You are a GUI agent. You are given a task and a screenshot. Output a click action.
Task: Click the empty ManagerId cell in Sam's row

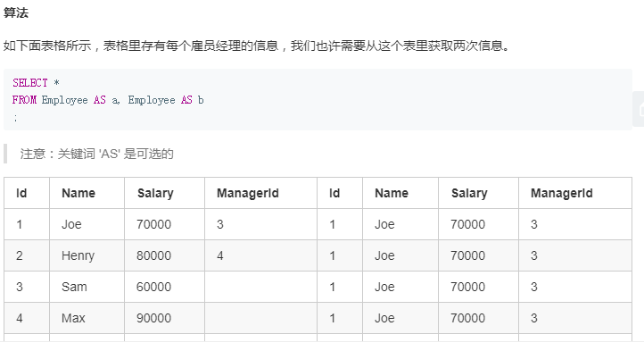point(260,287)
